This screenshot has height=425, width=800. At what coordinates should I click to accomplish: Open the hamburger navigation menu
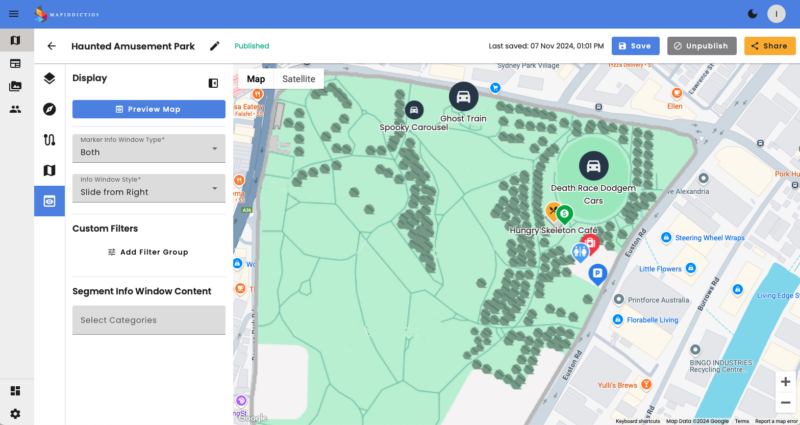click(14, 14)
